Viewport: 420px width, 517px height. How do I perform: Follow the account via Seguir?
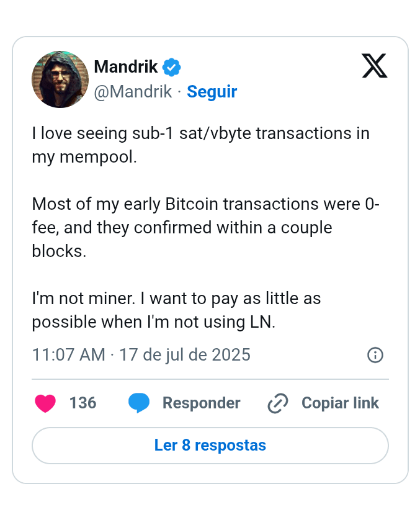click(212, 92)
